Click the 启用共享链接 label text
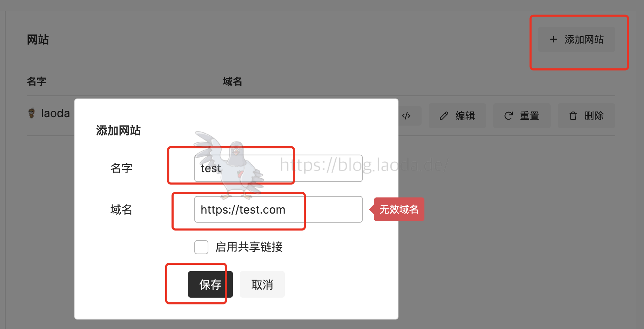The height and width of the screenshot is (329, 644). (x=249, y=247)
